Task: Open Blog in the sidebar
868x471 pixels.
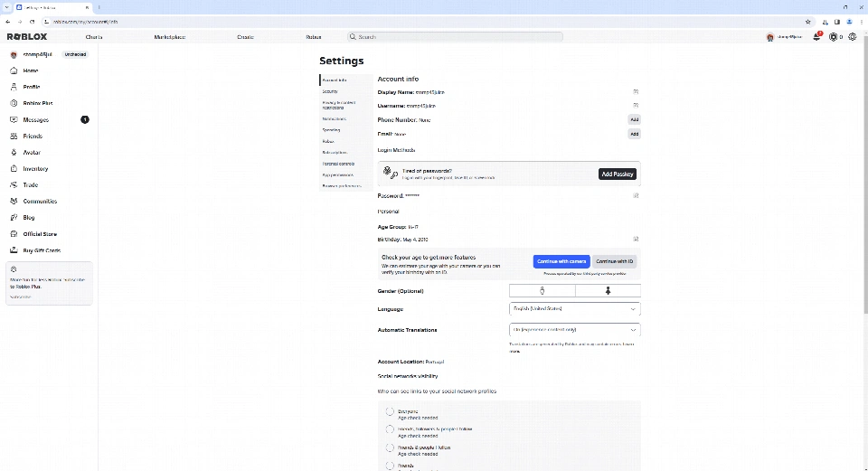Action: click(29, 218)
